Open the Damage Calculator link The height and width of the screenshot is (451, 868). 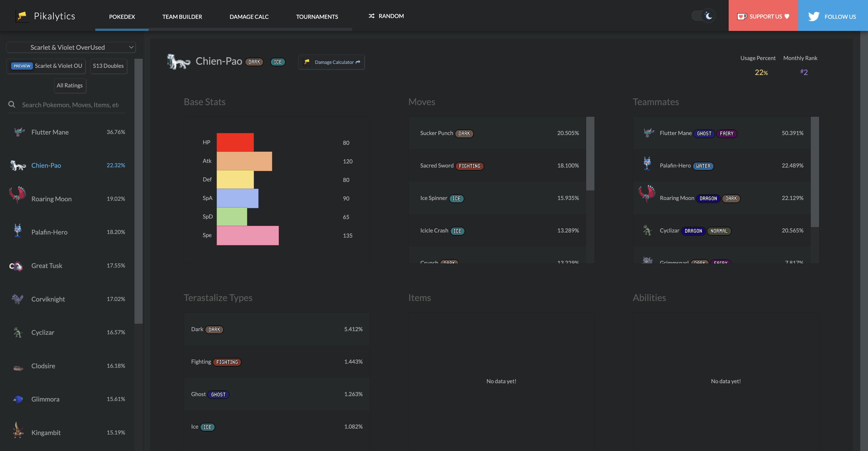(x=331, y=62)
